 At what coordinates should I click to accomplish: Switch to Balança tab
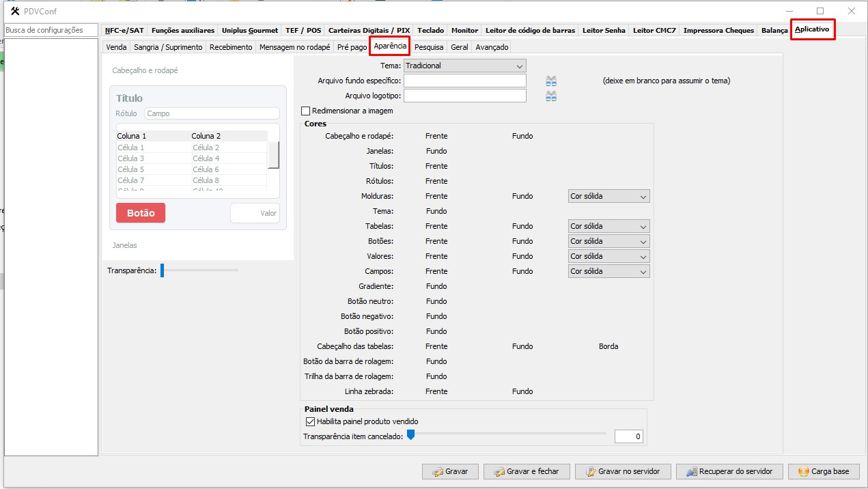coord(774,30)
